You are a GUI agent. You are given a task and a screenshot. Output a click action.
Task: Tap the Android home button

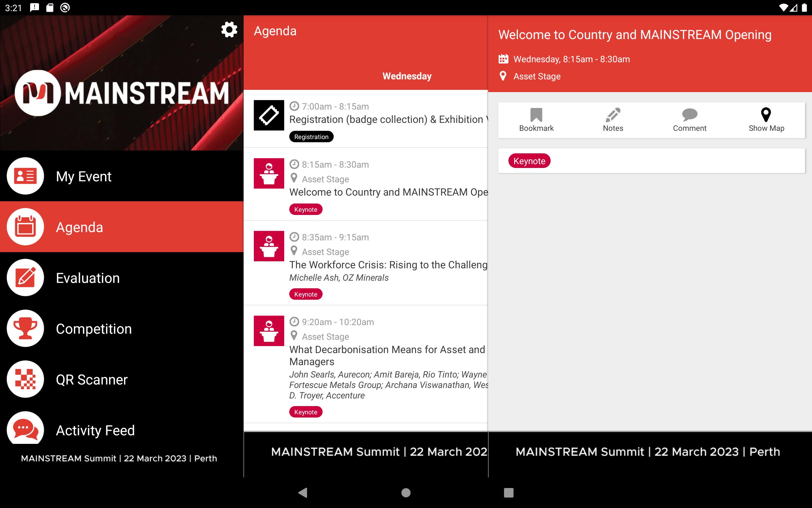pyautogui.click(x=406, y=492)
